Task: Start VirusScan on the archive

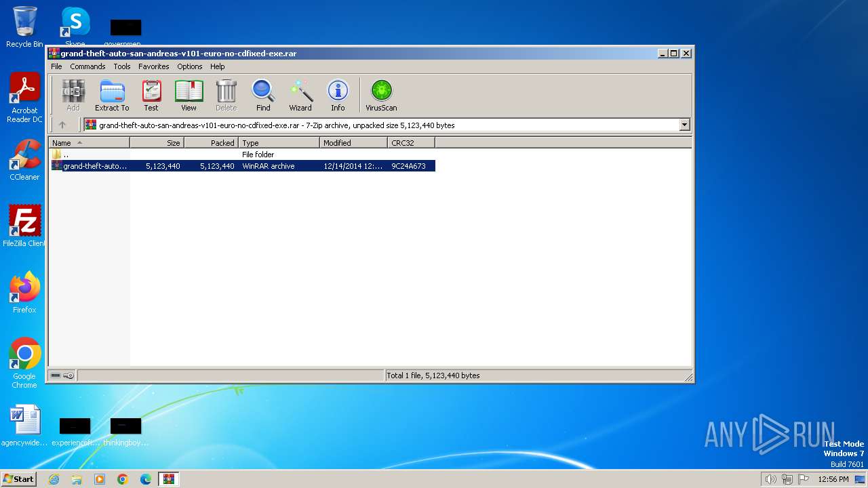Action: tap(381, 95)
